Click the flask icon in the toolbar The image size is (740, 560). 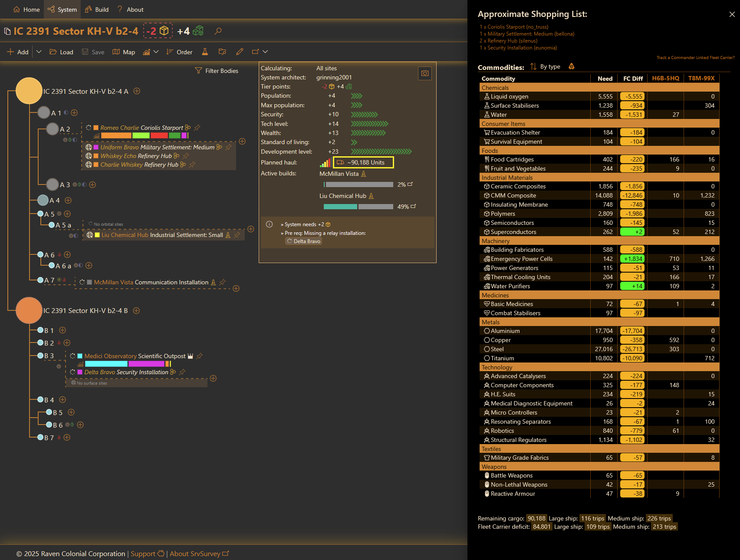(x=205, y=52)
